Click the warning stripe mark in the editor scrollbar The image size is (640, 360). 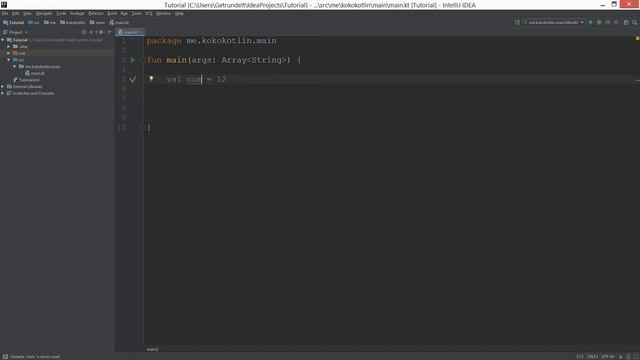637,80
